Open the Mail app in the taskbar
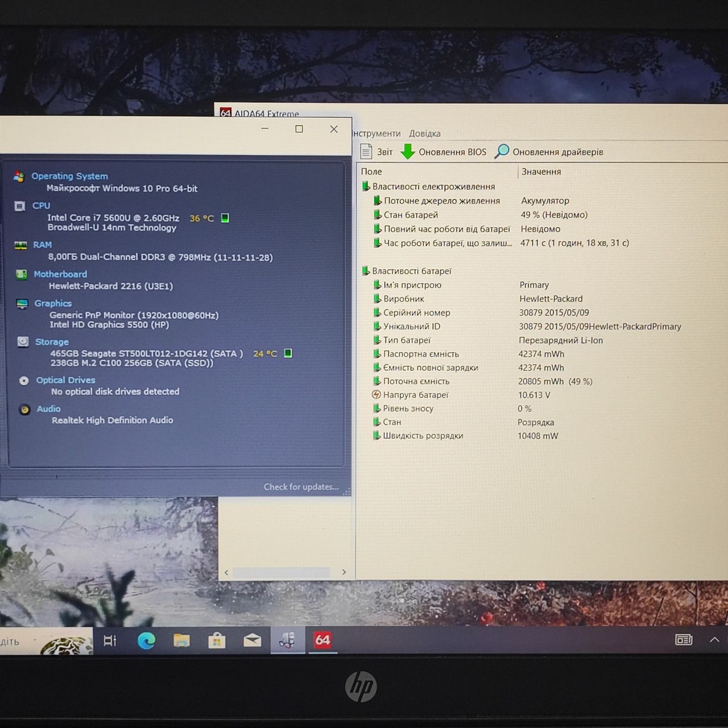The width and height of the screenshot is (728, 728). pos(252,641)
